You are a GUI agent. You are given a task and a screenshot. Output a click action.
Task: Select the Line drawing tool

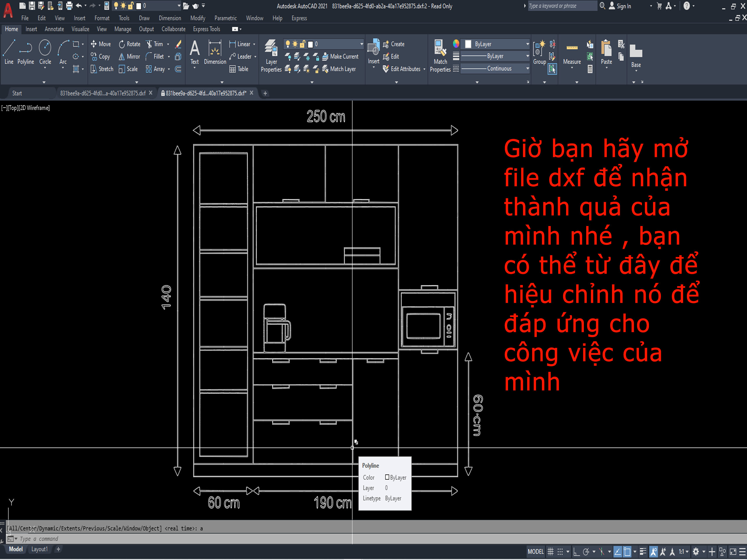pyautogui.click(x=9, y=52)
